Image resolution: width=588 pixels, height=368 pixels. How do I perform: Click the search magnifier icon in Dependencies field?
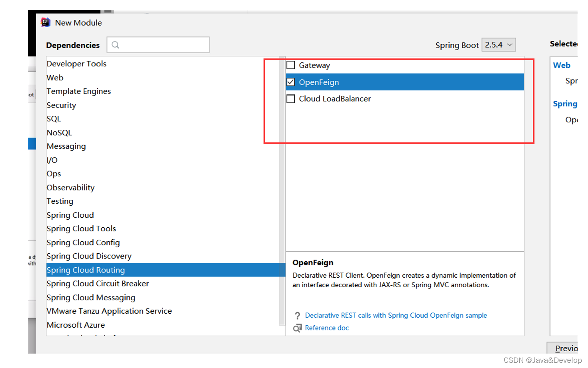click(x=115, y=45)
